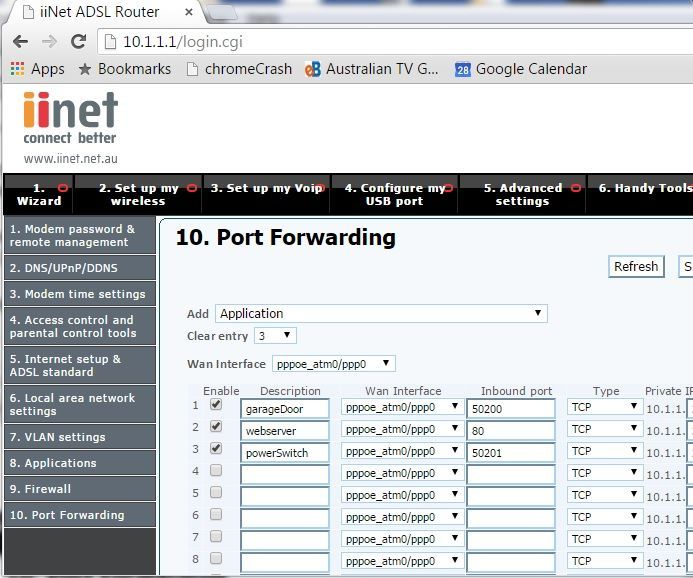Open row 1 Wan Interface dropdown

[402, 407]
